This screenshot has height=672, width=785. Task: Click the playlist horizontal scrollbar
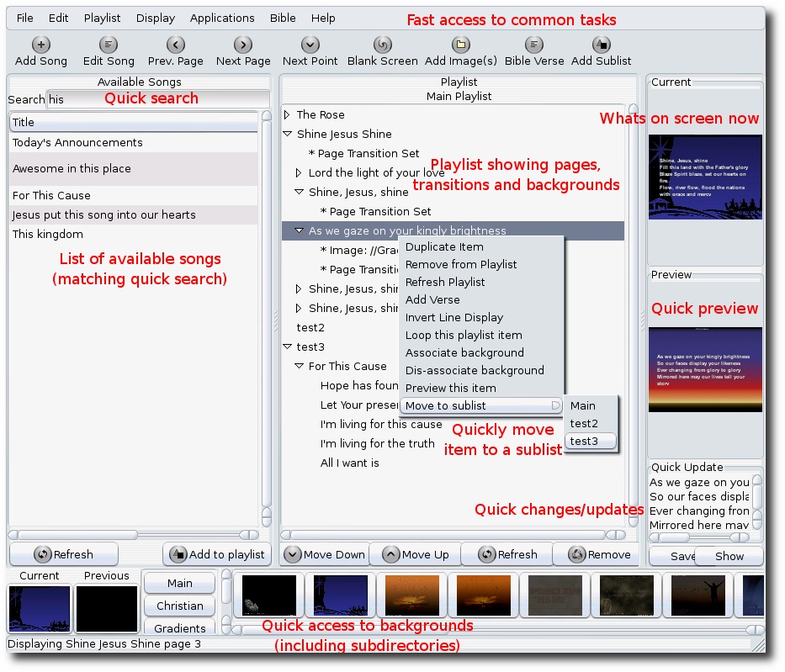coord(453,535)
